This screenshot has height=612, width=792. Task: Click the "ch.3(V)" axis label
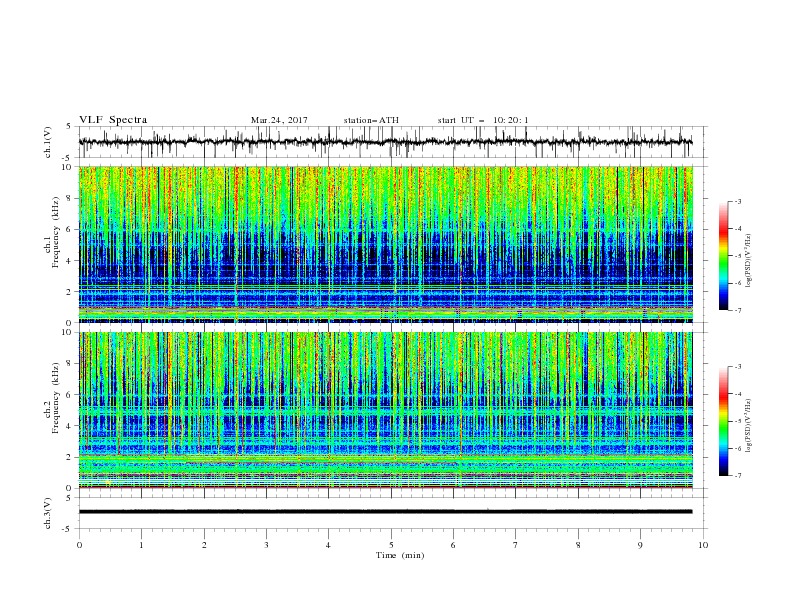(x=48, y=513)
